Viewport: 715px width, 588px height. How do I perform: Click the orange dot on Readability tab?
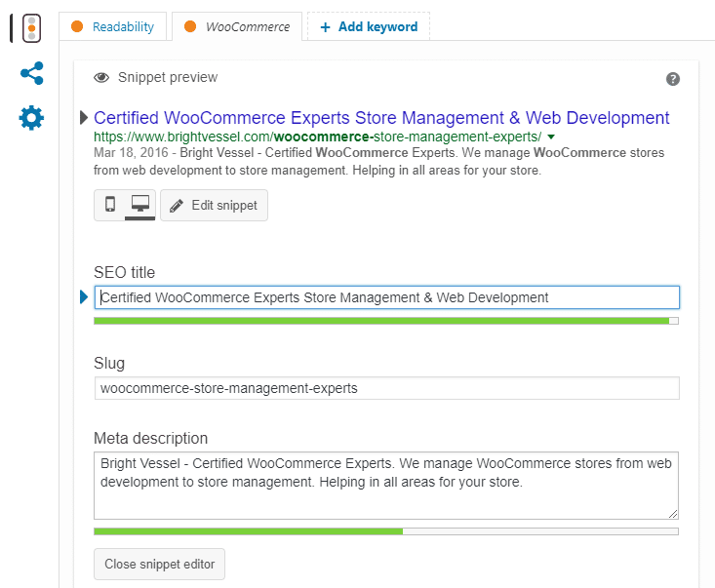[77, 26]
